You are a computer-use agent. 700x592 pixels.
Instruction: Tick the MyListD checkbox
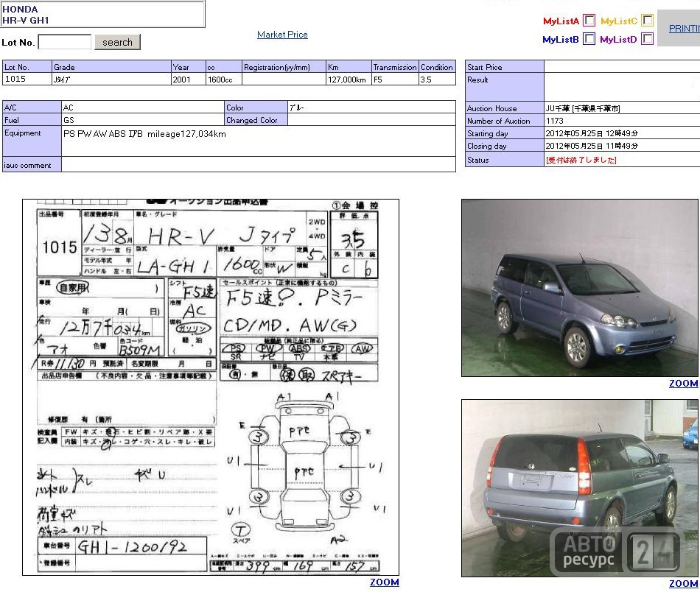(648, 39)
